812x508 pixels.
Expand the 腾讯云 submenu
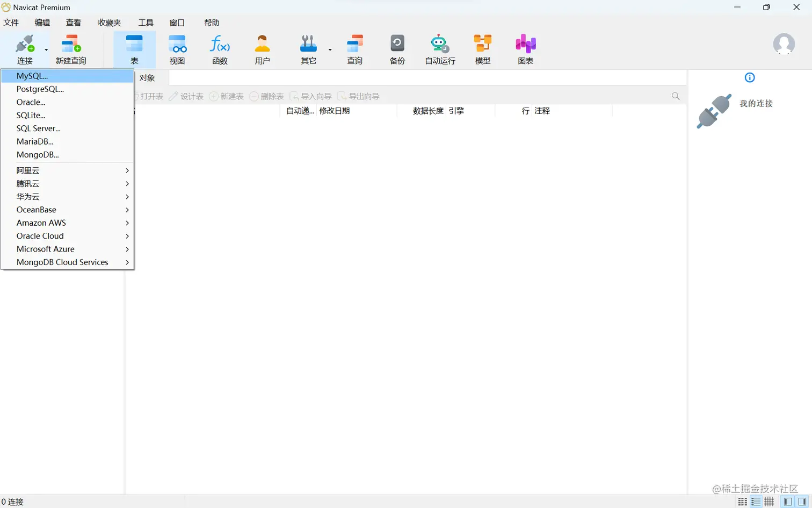point(67,184)
